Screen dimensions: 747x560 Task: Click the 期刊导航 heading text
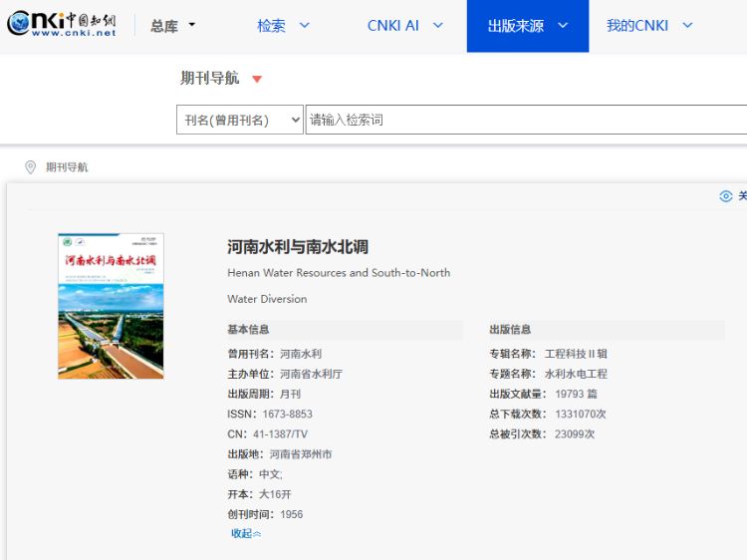click(209, 78)
